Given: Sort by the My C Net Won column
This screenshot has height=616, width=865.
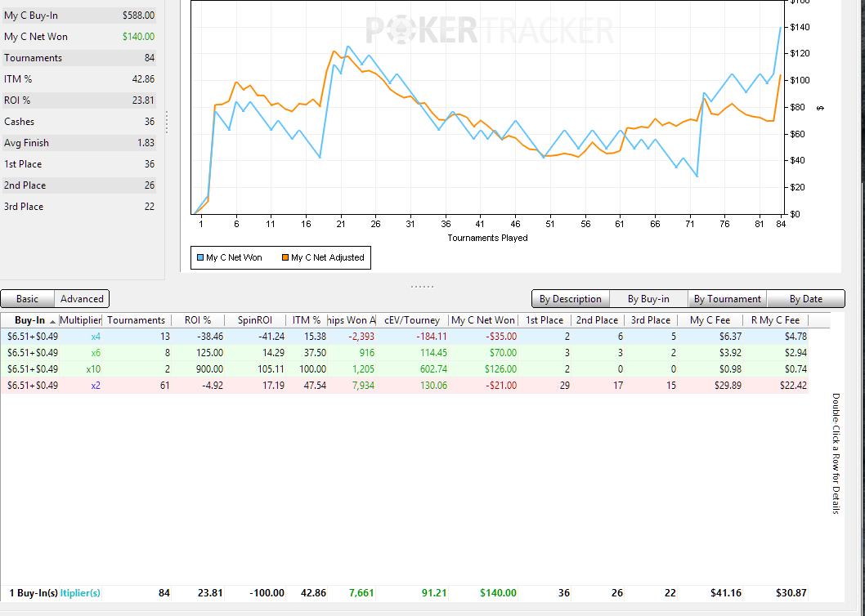Looking at the screenshot, I should (x=483, y=320).
